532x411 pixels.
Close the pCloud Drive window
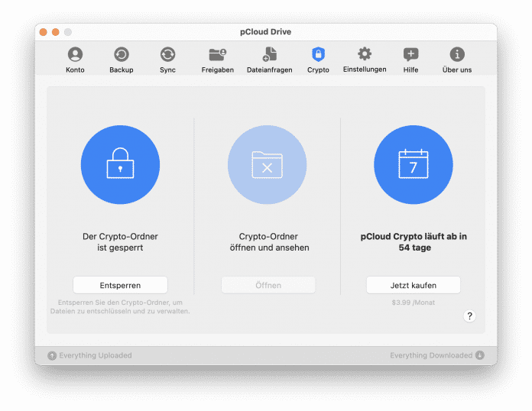[44, 32]
